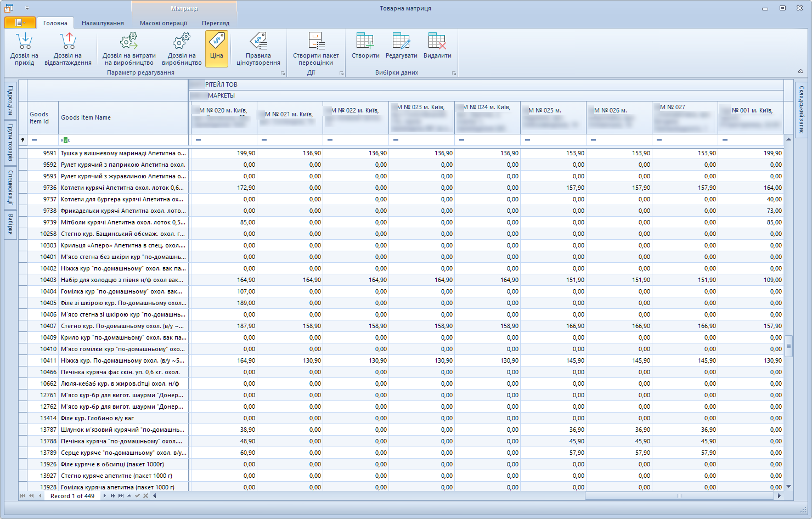812x519 pixels.
Task: Click Редагувати data selection icon
Action: click(402, 41)
